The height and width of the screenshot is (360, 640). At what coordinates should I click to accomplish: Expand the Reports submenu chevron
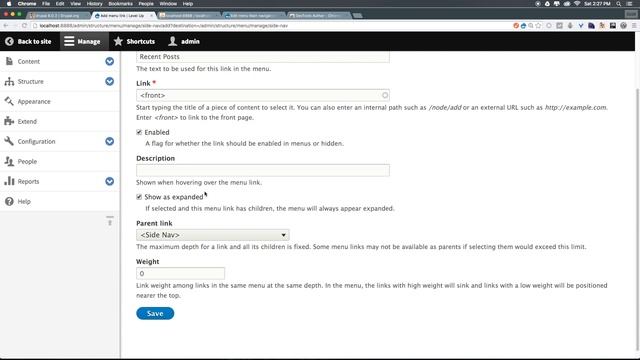click(x=109, y=181)
